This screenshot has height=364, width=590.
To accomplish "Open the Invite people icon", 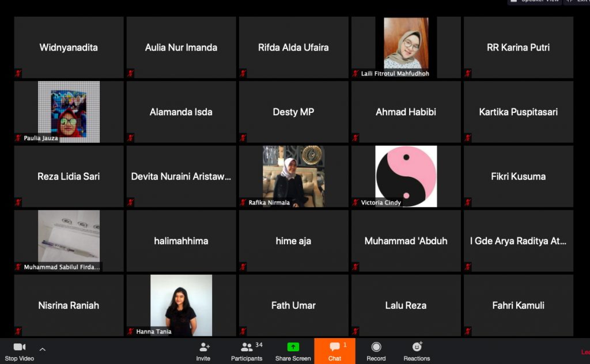I will coord(203,347).
